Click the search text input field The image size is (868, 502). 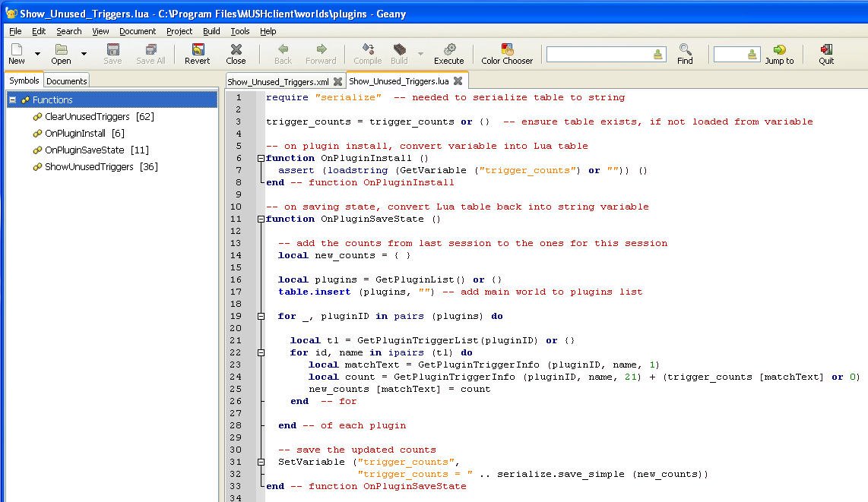598,54
